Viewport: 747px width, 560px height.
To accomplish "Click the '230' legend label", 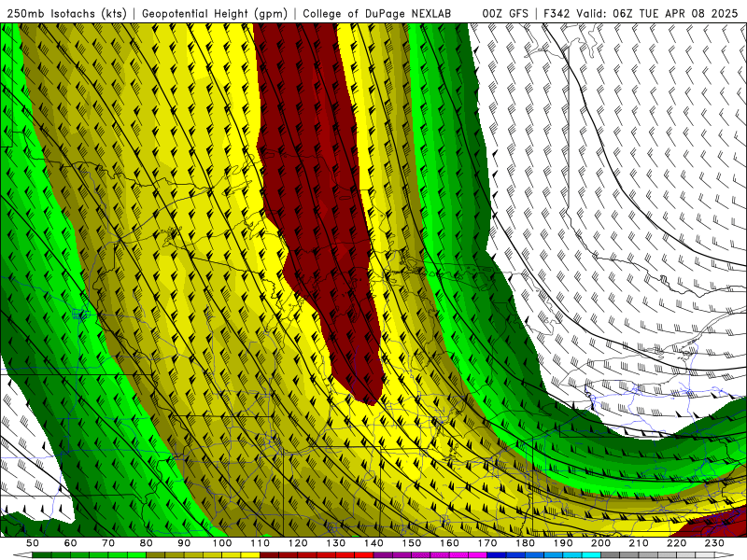I will point(714,543).
